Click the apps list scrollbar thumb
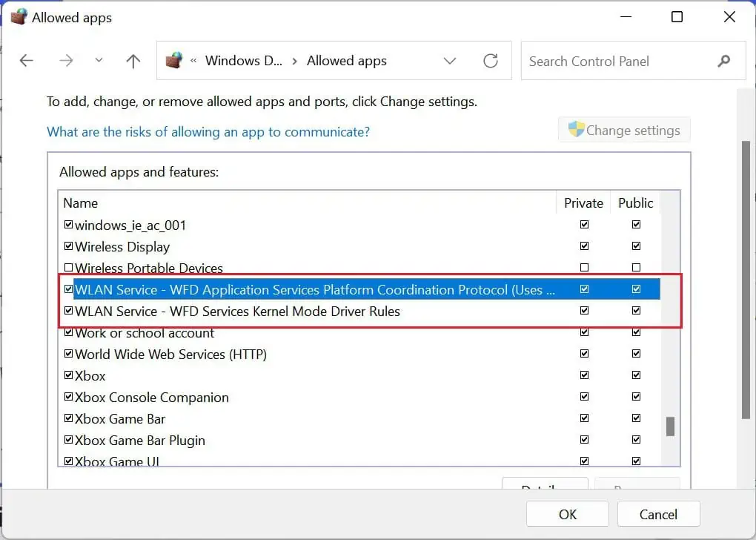The image size is (756, 540). (670, 427)
